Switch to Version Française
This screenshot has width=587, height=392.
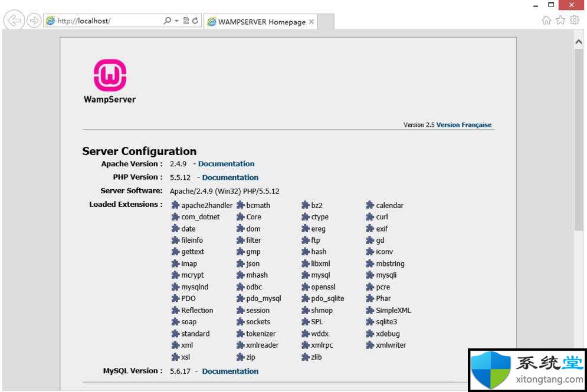[464, 125]
